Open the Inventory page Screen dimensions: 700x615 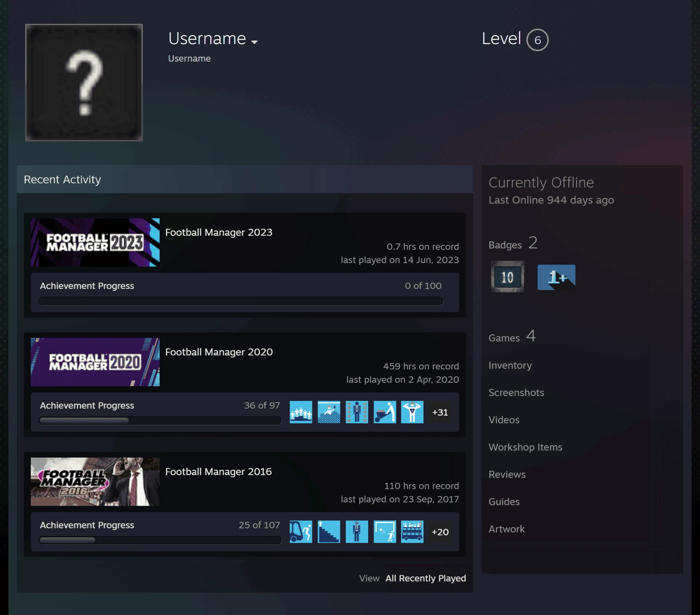pos(510,365)
